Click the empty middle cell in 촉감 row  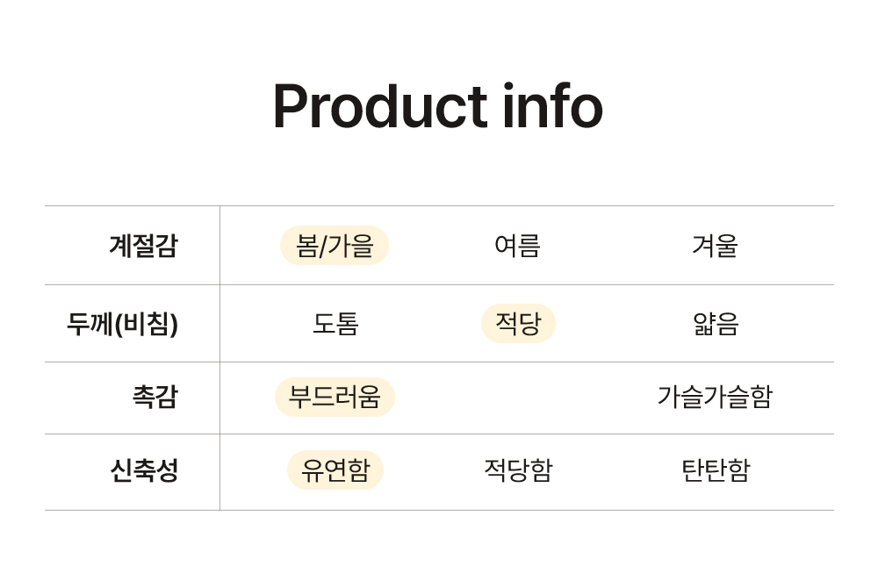518,398
